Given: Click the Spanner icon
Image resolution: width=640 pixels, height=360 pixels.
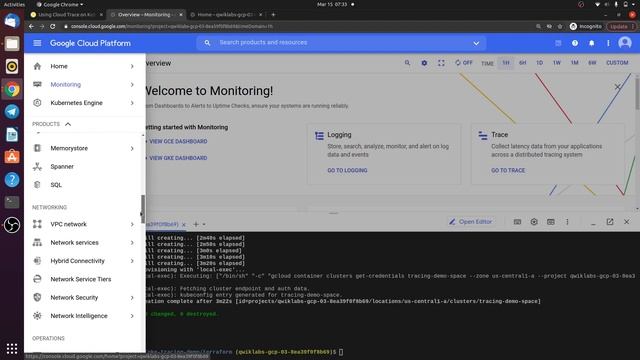Looking at the screenshot, I should (37, 167).
